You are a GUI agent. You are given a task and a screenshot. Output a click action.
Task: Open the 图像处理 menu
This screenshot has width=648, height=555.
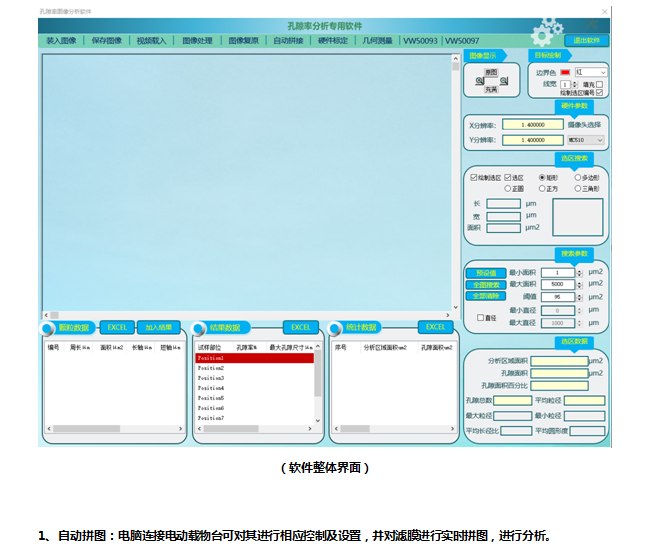click(x=198, y=41)
